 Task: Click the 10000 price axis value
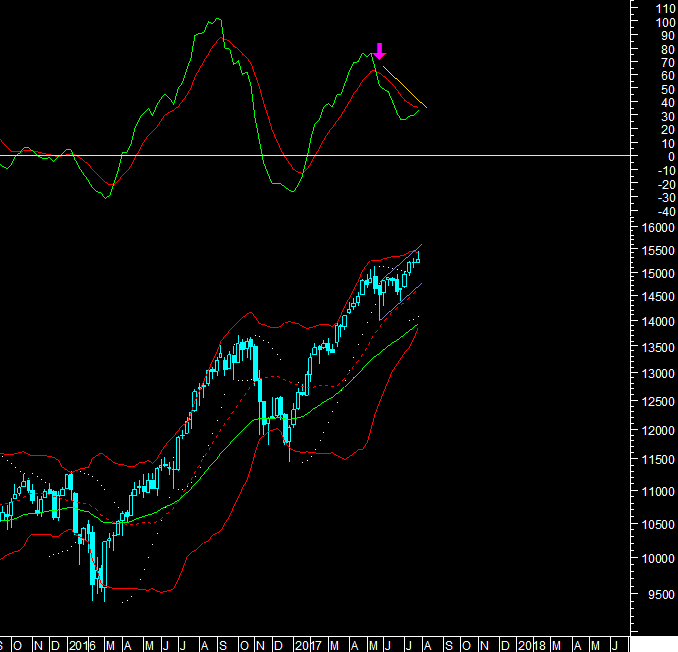pos(659,558)
